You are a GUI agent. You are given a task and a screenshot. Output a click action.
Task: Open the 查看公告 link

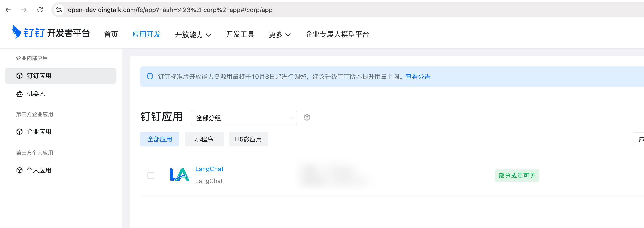[x=418, y=77]
